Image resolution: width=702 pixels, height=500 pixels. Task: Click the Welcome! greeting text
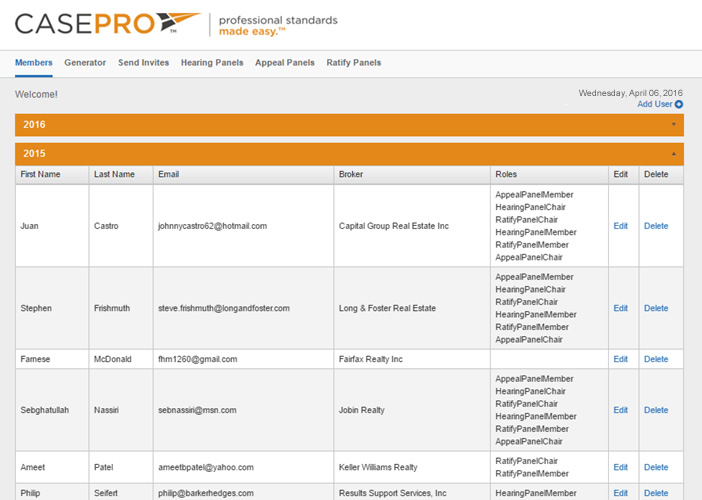(x=36, y=94)
